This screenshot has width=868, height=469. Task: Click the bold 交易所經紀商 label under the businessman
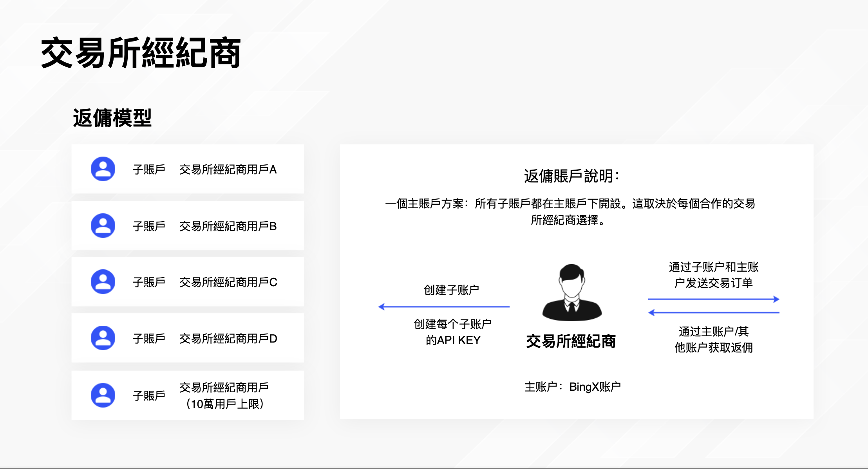click(x=571, y=341)
